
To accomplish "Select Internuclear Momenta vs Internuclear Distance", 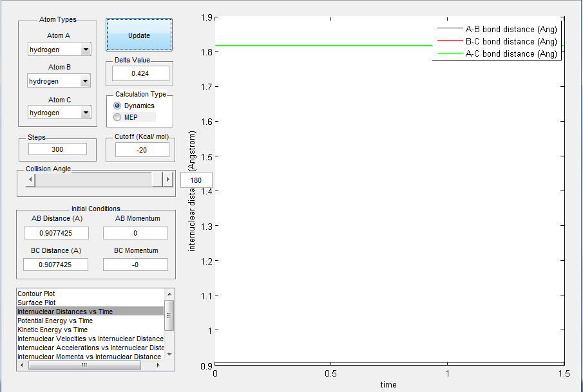I will [x=90, y=357].
